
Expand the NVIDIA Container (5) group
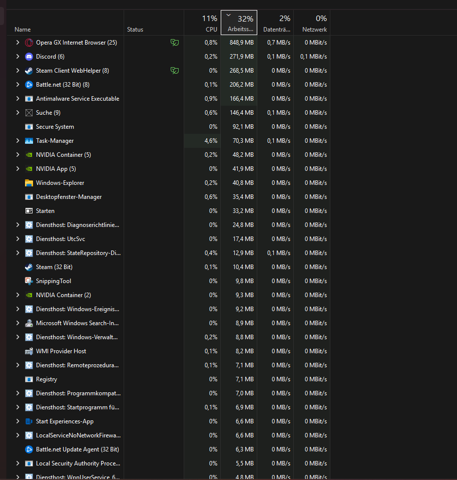pyautogui.click(x=18, y=155)
